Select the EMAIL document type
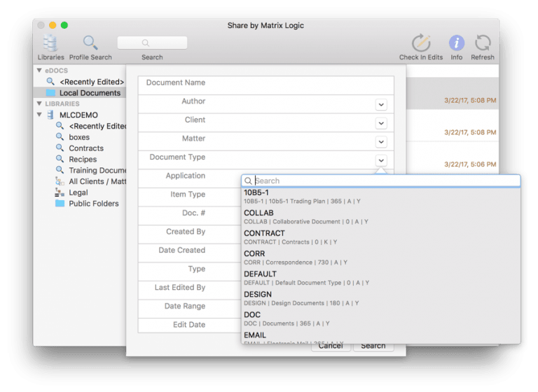The width and height of the screenshot is (538, 392). pos(381,337)
